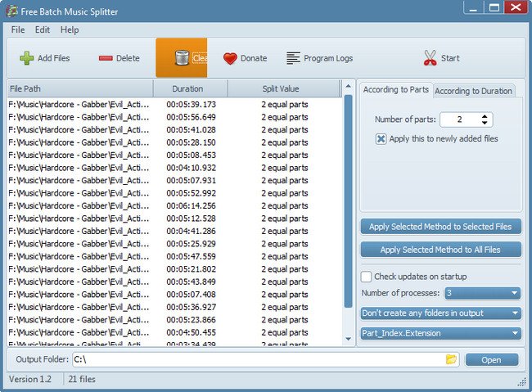Image resolution: width=532 pixels, height=392 pixels.
Task: Click the file list scrollbar thumb
Action: 348,201
